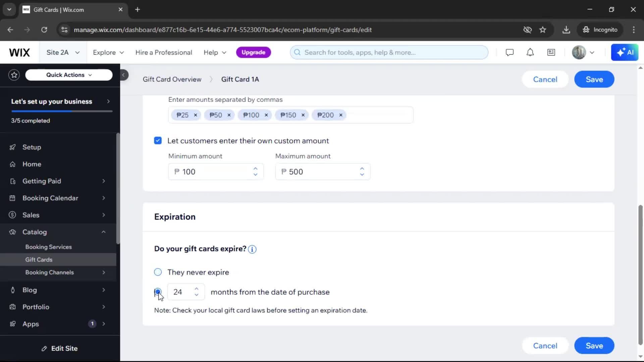Screen dimensions: 644x362
Task: Bookmark this page with star icon
Action: click(543, 29)
